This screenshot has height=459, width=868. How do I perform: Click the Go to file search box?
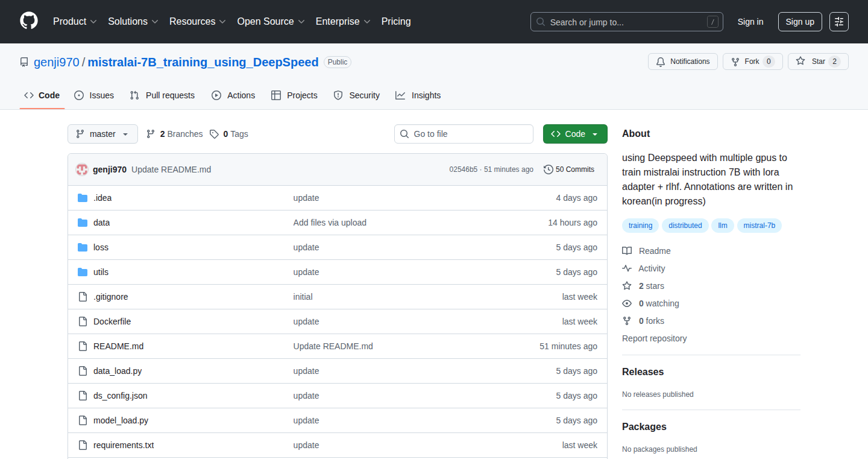click(464, 134)
